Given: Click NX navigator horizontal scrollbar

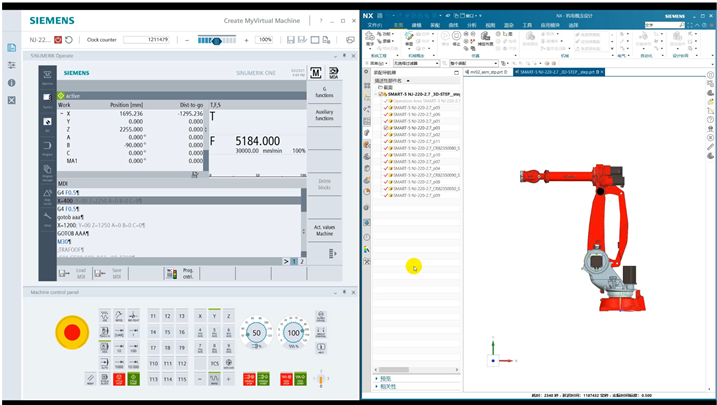Looking at the screenshot, I should point(417,369).
